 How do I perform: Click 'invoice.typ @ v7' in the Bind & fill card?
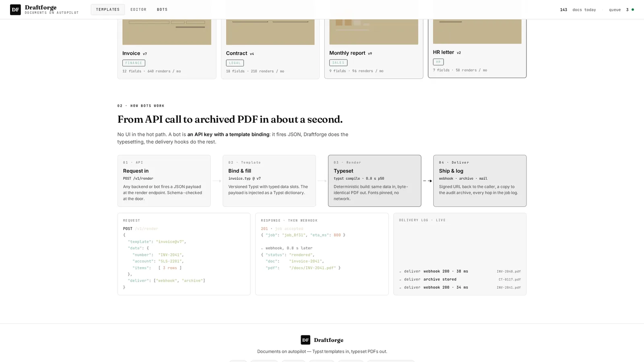point(244,178)
